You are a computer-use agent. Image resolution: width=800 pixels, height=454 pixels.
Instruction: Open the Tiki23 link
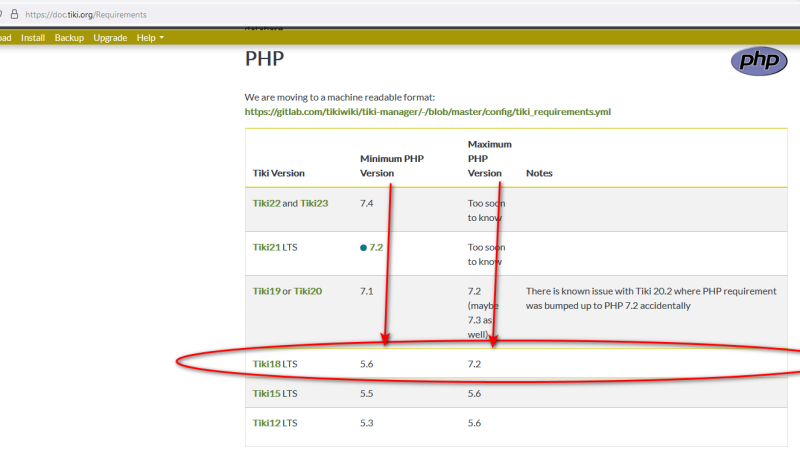tap(314, 203)
